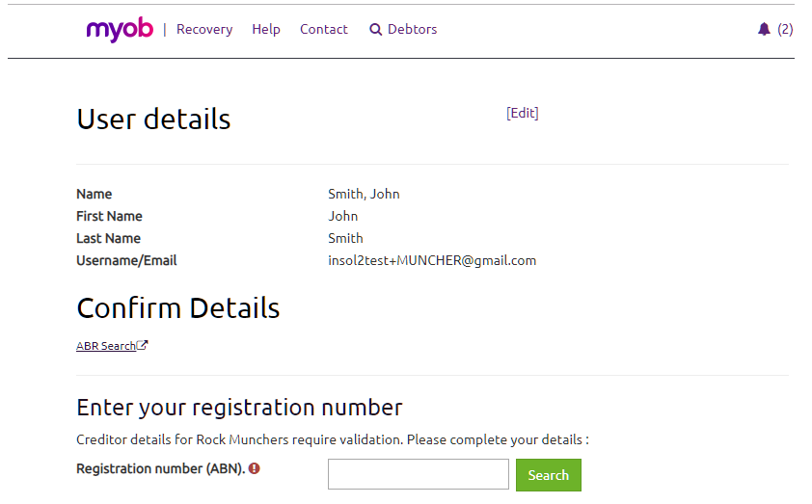Click the "User details" heading
812x504 pixels.
click(153, 119)
